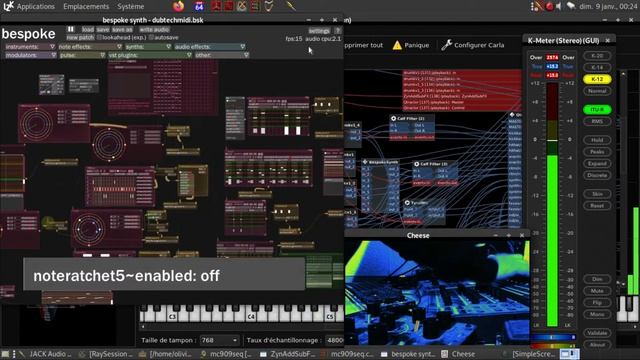
Task: Click the red record tray icon
Action: coord(549,6)
